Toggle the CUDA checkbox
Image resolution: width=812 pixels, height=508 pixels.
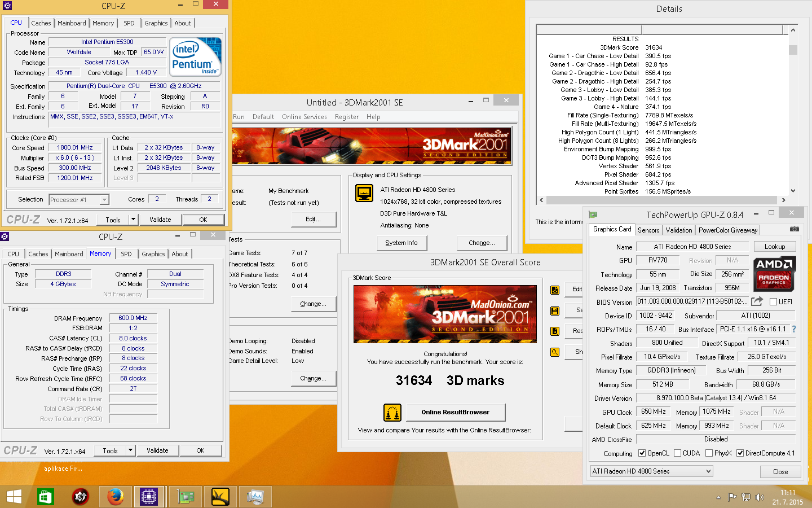point(677,453)
